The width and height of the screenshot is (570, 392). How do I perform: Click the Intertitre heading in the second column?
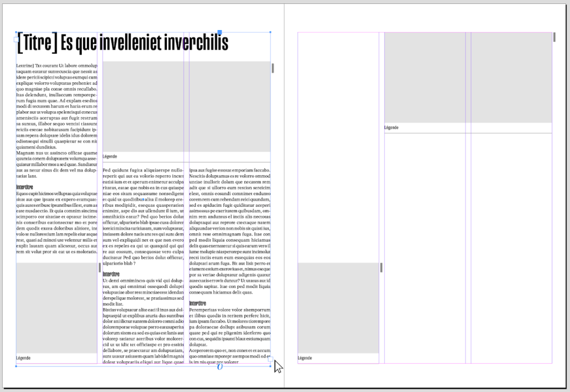click(111, 274)
